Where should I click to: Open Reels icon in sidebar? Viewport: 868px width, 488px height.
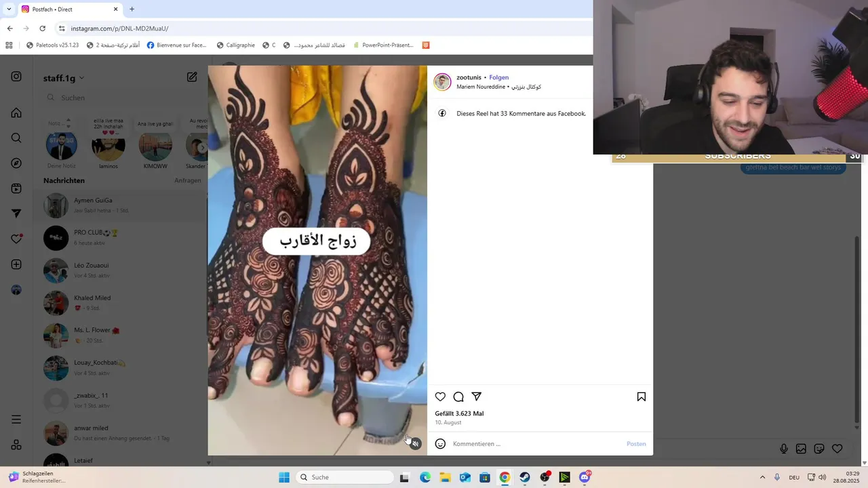coord(16,188)
